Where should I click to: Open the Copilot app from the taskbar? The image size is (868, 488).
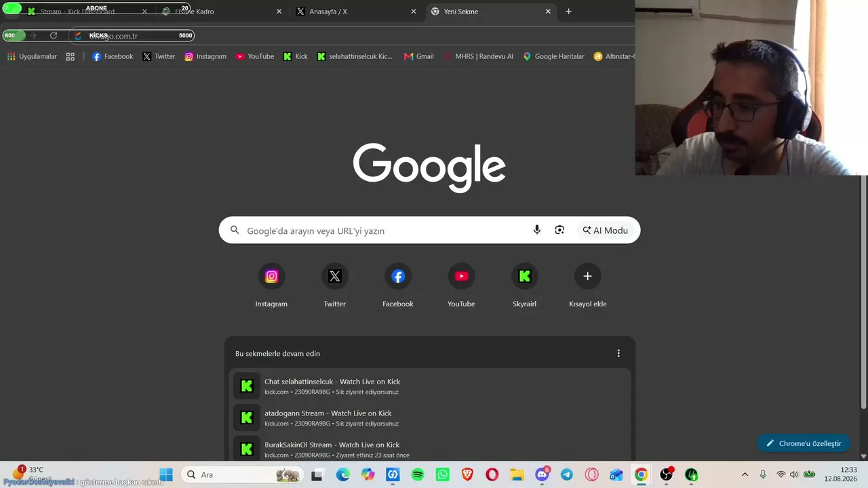[x=368, y=474]
